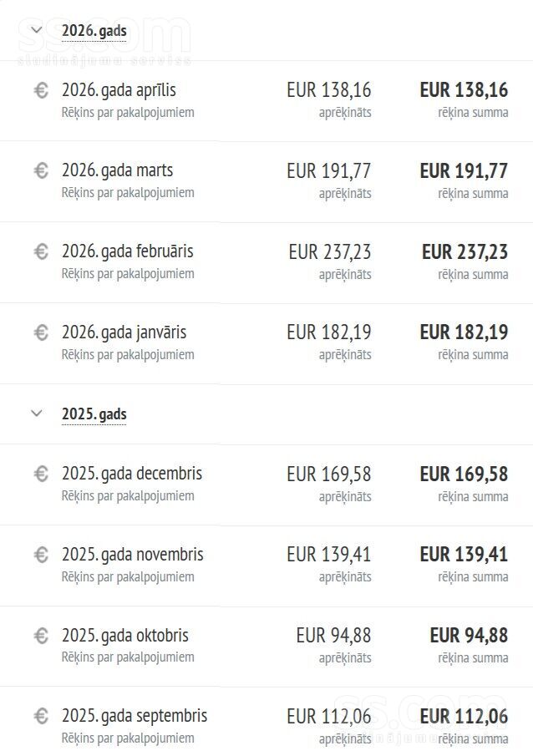Click euro icon beside 2026. gada marts
The height and width of the screenshot is (756, 533).
pos(41,170)
